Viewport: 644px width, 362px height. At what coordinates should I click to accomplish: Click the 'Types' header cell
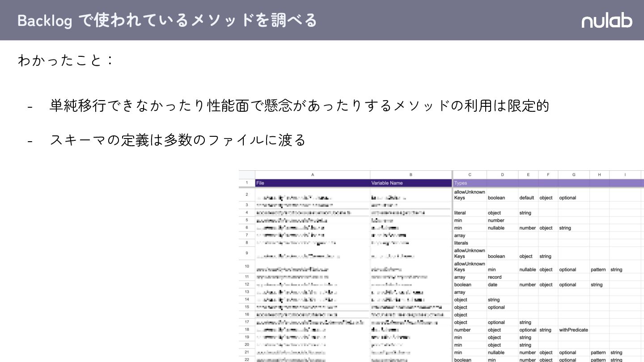(x=470, y=183)
